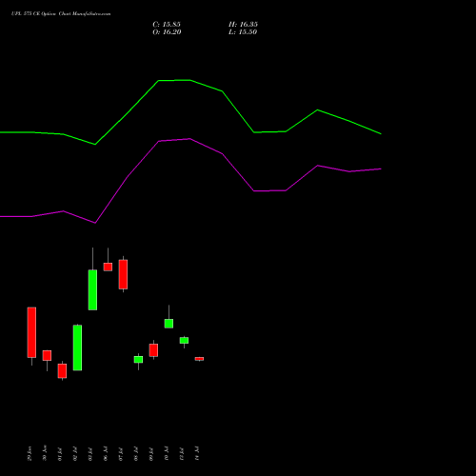Click the close value C: 15.85
This screenshot has width=476, height=476.
pyautogui.click(x=167, y=25)
